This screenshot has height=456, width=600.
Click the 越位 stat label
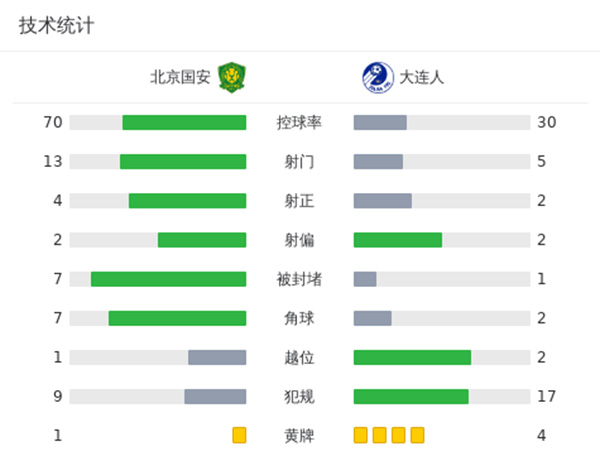click(299, 357)
